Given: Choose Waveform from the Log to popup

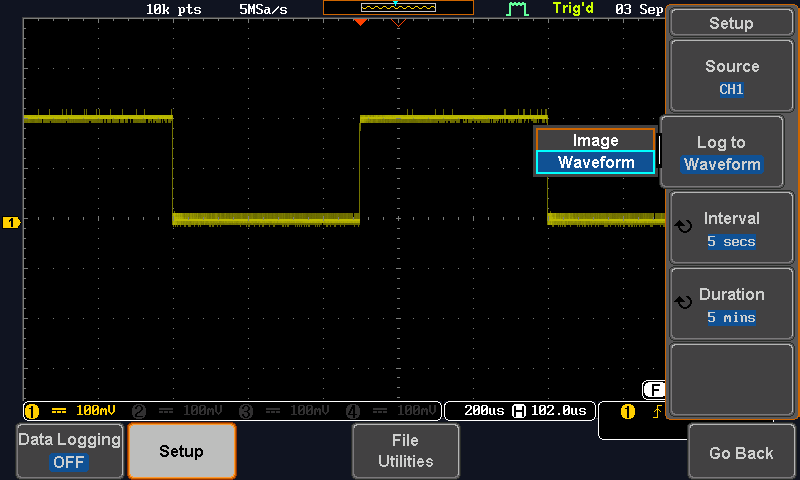Looking at the screenshot, I should click(595, 162).
